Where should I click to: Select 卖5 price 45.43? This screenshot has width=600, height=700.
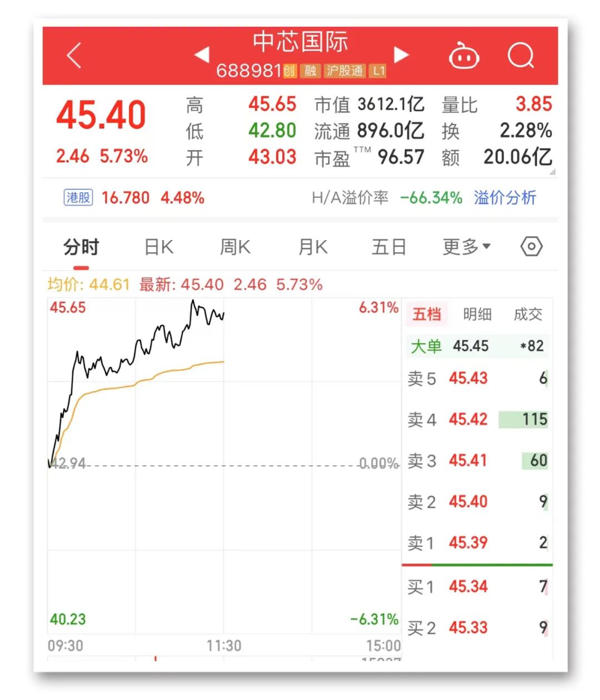(x=468, y=378)
